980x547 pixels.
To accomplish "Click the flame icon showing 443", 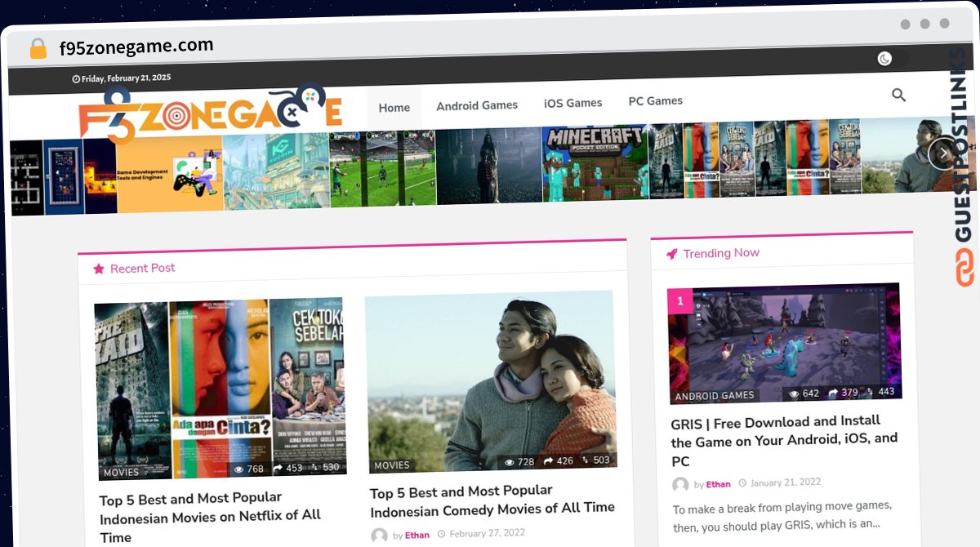I will click(x=871, y=392).
